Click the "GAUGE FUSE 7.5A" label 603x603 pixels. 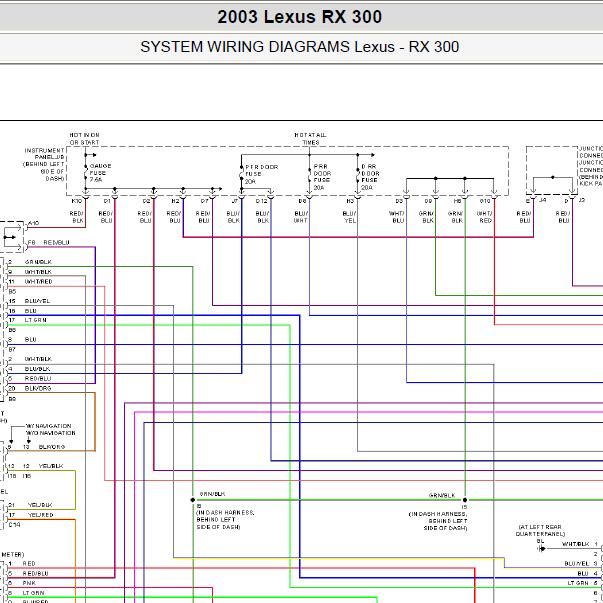(x=100, y=173)
